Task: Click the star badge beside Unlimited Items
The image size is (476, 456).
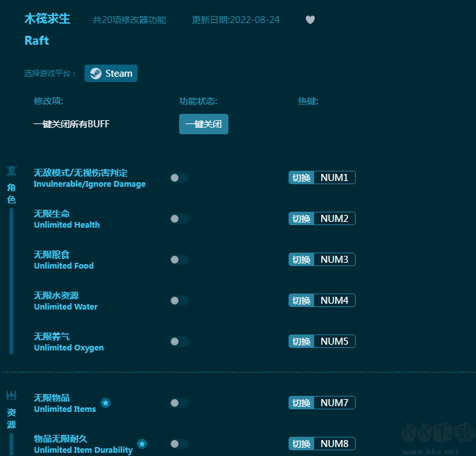Action: (x=106, y=403)
